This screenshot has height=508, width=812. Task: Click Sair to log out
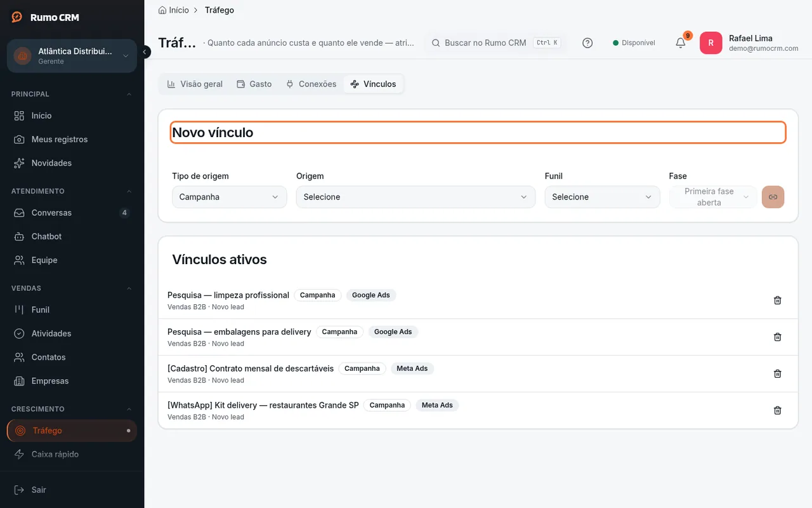coord(72,490)
